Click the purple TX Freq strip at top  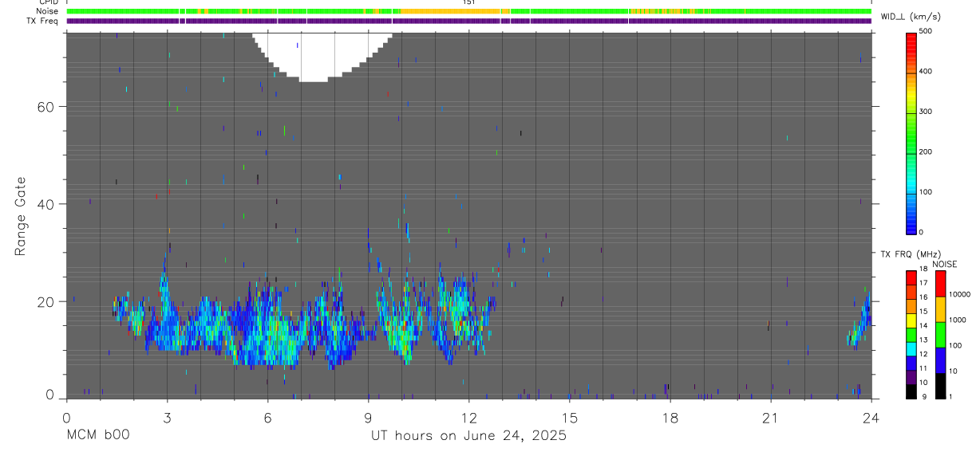pos(469,21)
